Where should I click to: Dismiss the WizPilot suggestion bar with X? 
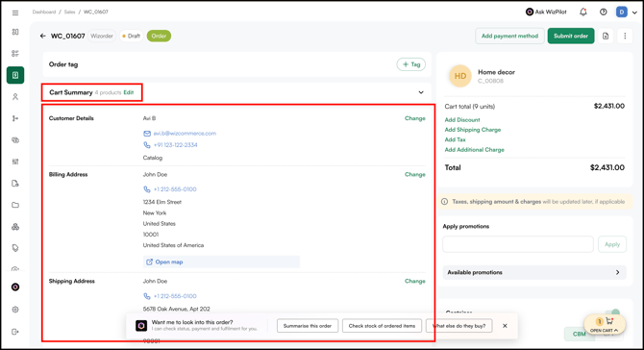(x=505, y=326)
